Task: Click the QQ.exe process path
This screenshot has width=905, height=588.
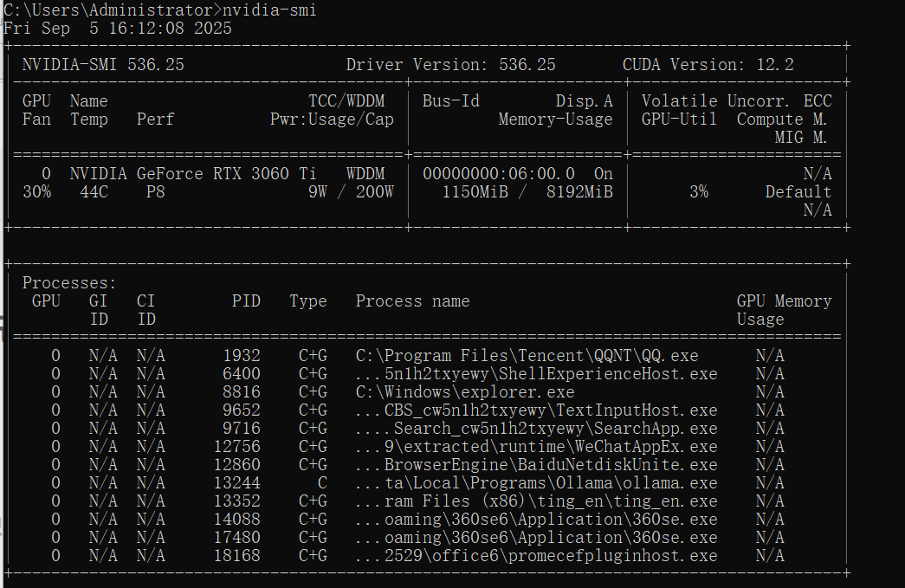Action: (527, 355)
